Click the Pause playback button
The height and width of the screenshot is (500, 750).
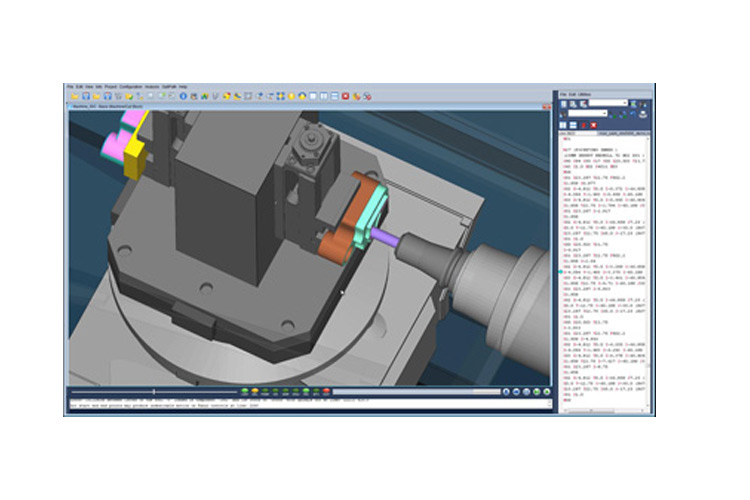pyautogui.click(x=527, y=391)
